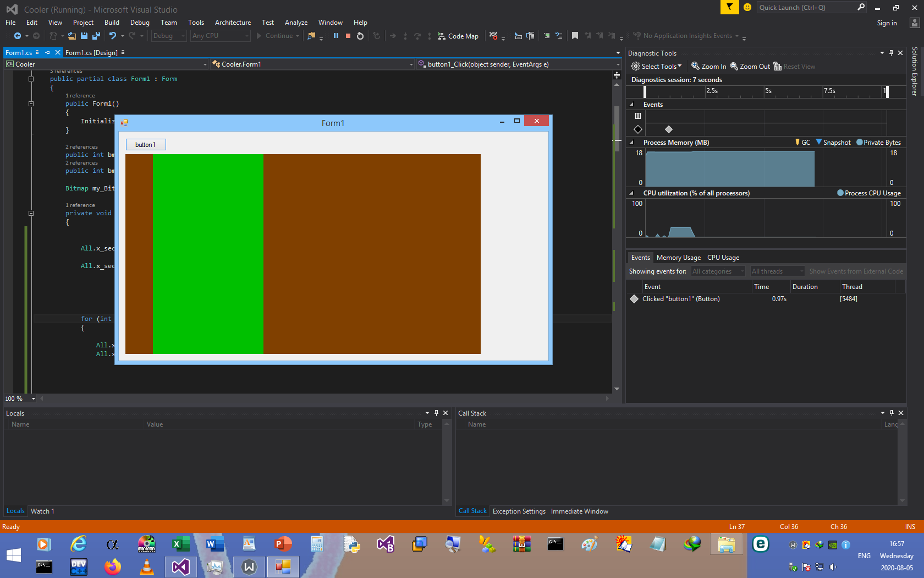Collapse the private void method outline toggle
The width and height of the screenshot is (924, 578).
[31, 213]
